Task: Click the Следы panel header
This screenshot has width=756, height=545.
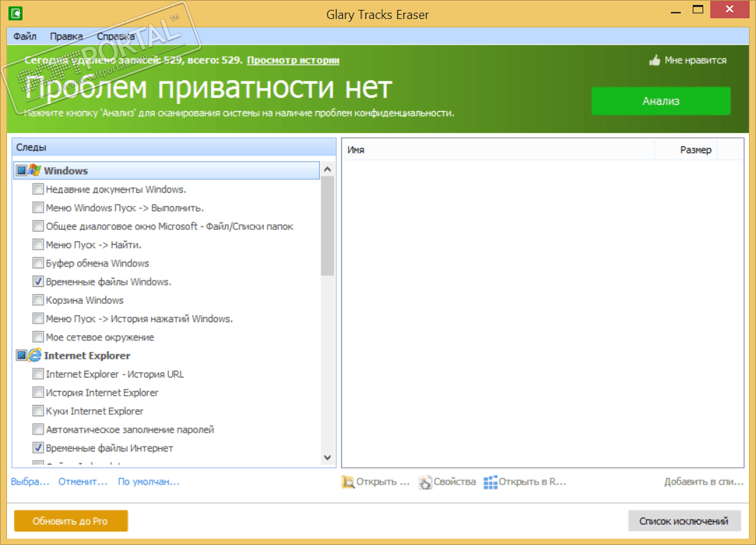Action: click(174, 147)
